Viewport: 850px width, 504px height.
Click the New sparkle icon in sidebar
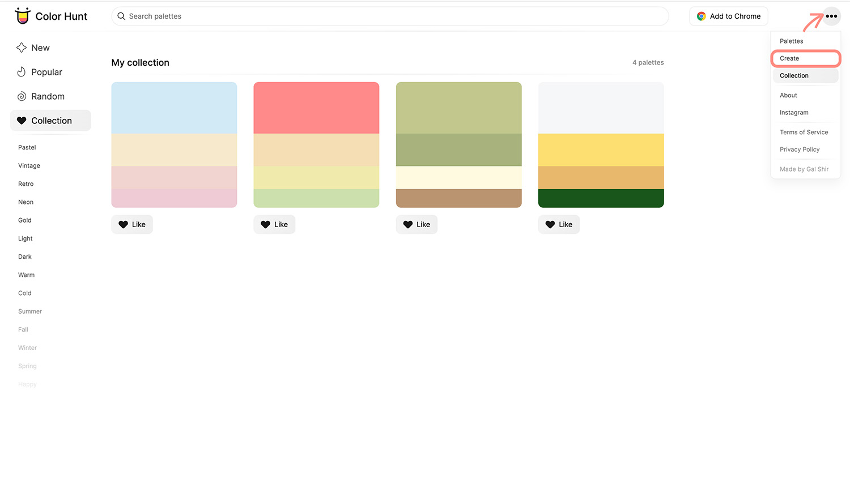(22, 48)
